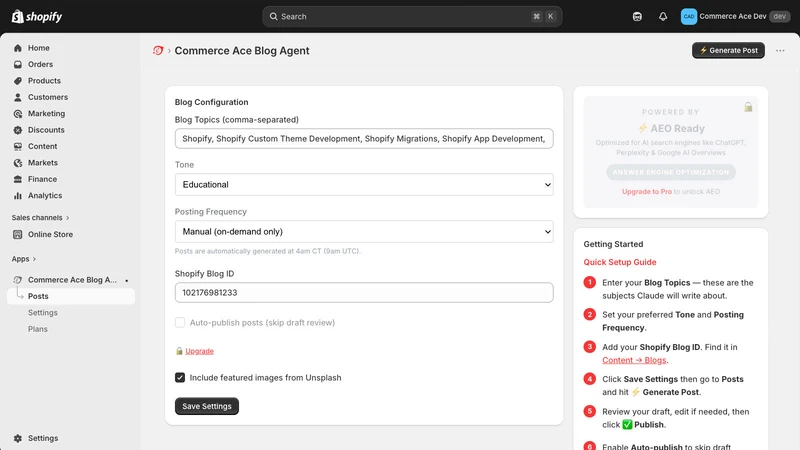Expand the Apps section
The height and width of the screenshot is (450, 800).
pyautogui.click(x=24, y=259)
